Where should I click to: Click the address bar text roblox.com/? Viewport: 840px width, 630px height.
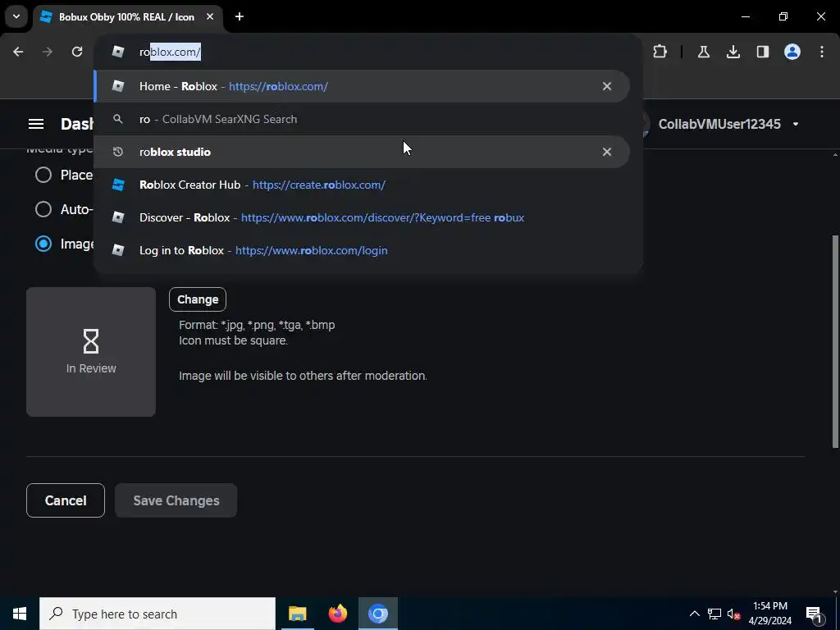(x=170, y=52)
